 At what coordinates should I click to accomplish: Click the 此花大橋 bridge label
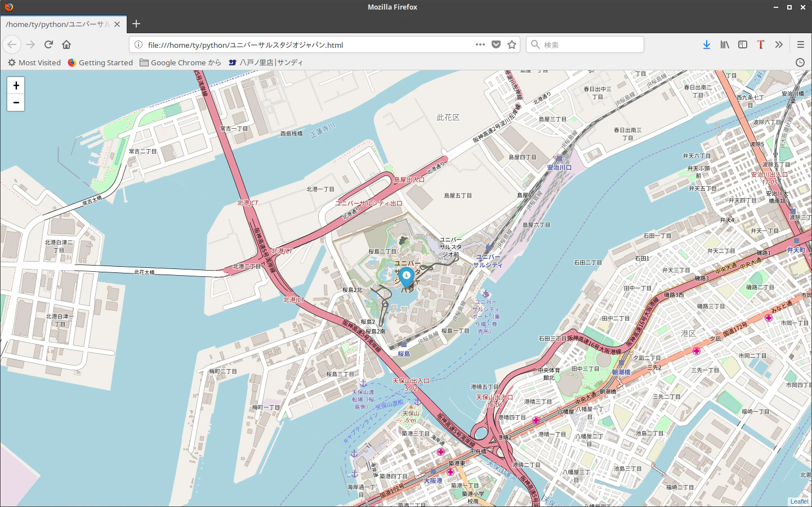tap(144, 272)
